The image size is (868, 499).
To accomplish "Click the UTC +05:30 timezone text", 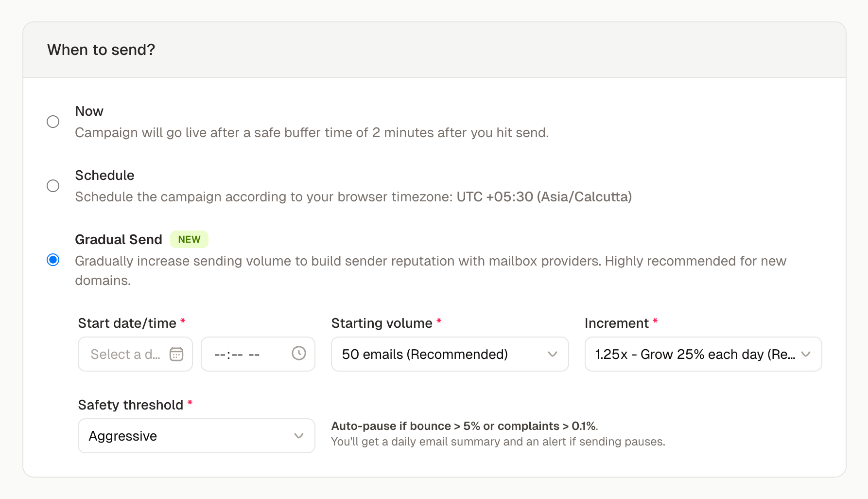I will point(544,197).
